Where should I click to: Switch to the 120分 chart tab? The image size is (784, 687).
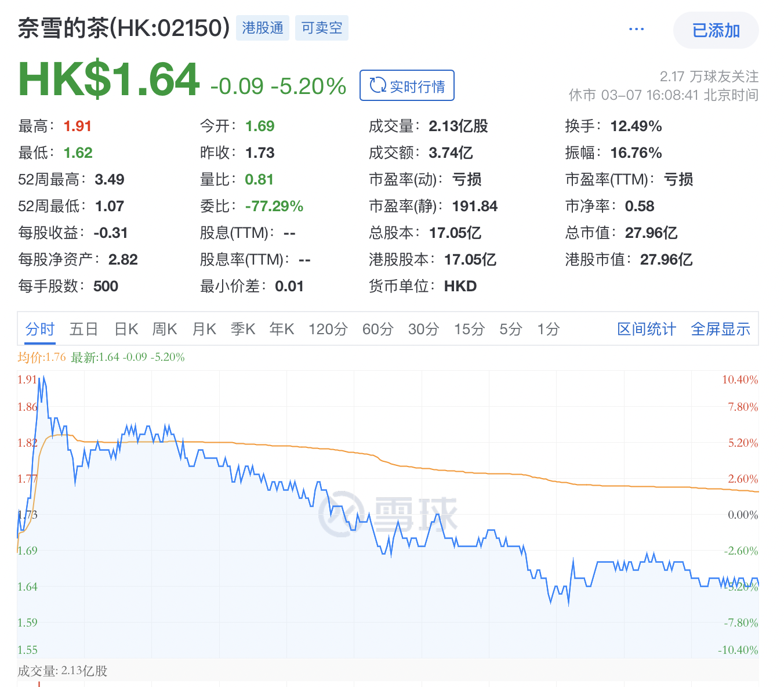pos(328,329)
